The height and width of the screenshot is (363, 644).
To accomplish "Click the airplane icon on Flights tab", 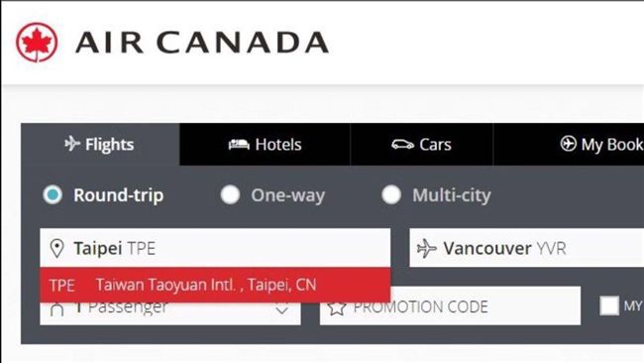I will (72, 144).
